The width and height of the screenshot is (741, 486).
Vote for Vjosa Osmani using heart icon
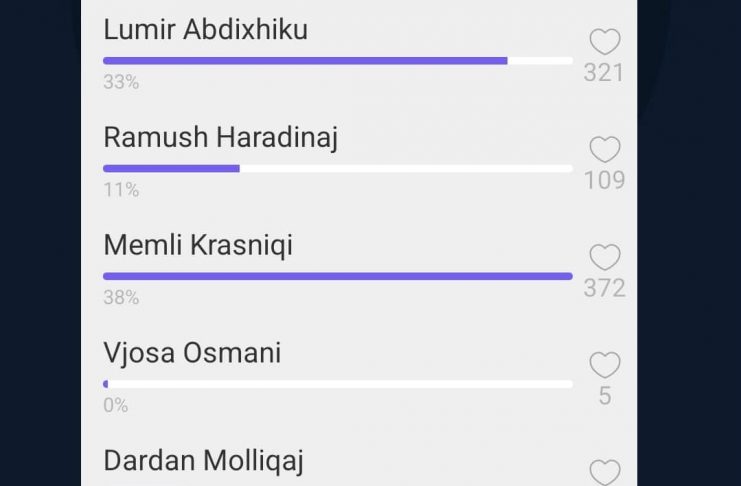tap(604, 365)
